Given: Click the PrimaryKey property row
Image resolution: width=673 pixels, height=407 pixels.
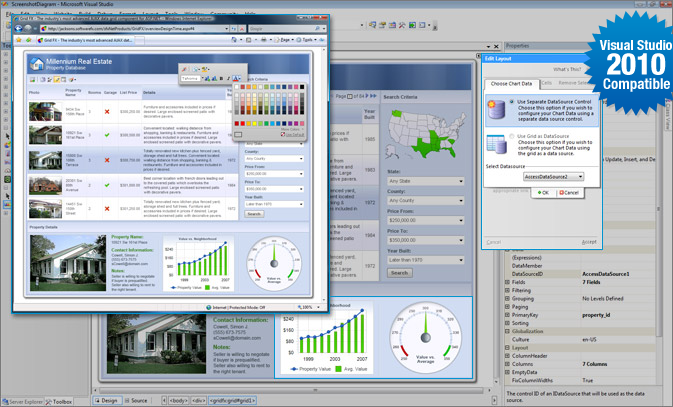Looking at the screenshot, I should pyautogui.click(x=582, y=315).
